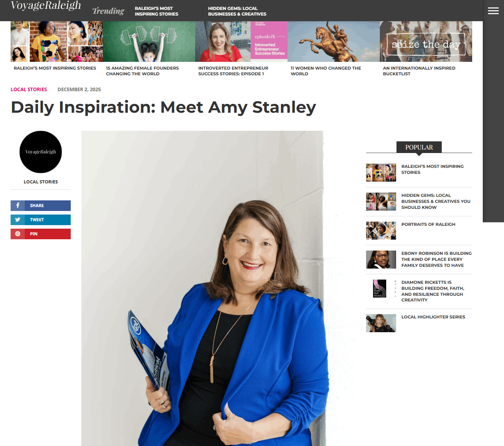This screenshot has width=504, height=446.
Task: Click the Pinterest pin icon
Action: [18, 234]
